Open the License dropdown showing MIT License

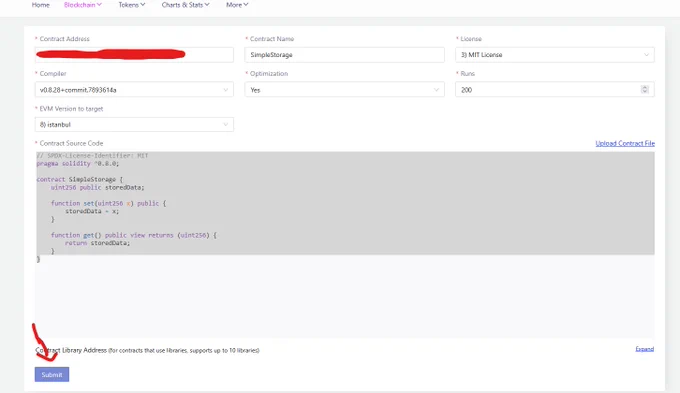(x=555, y=55)
